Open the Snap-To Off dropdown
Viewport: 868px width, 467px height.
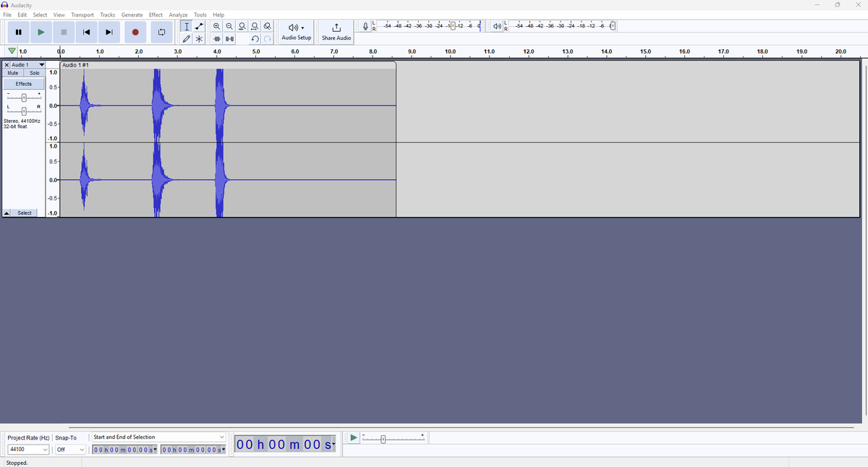point(70,450)
